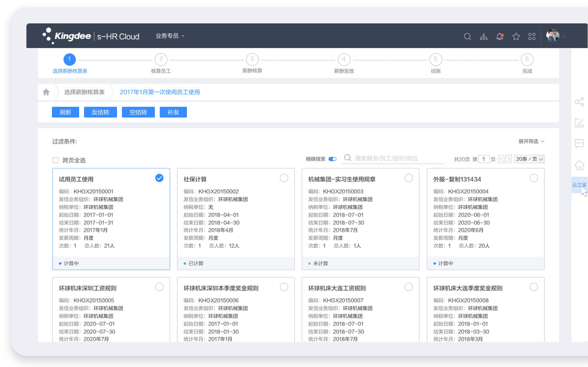Open the 业务专员 role dropdown

(x=170, y=36)
